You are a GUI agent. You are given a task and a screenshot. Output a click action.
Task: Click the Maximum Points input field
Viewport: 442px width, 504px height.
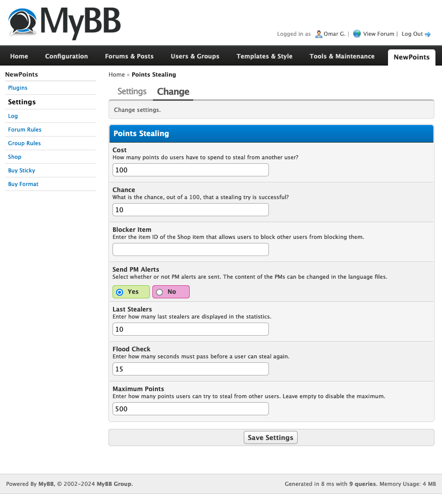(x=190, y=409)
